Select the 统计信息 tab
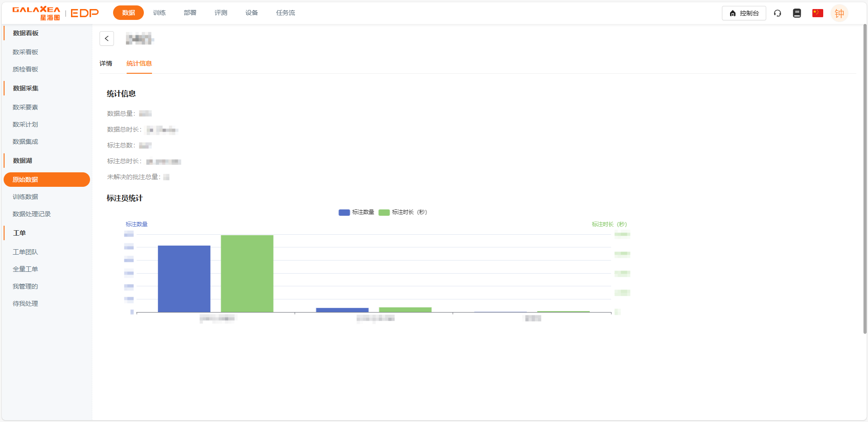 139,63
